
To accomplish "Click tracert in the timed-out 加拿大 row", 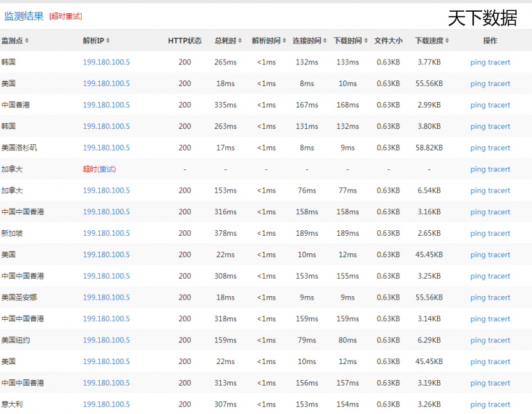I will pyautogui.click(x=499, y=169).
